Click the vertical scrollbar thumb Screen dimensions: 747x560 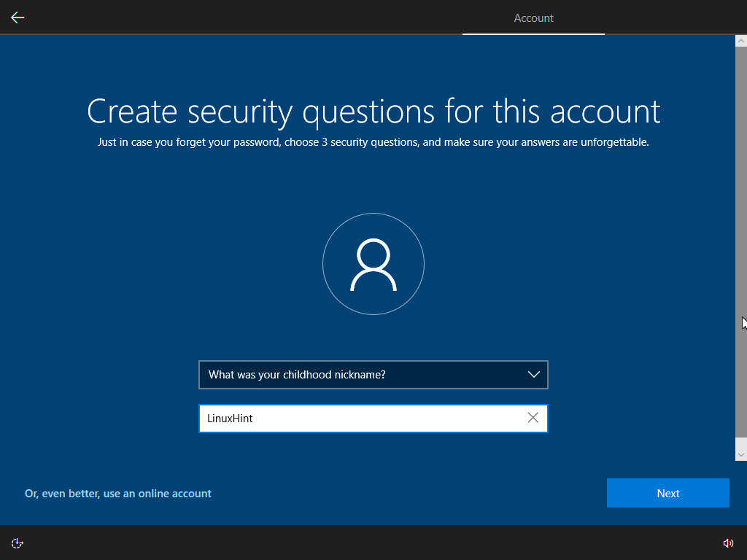tap(741, 242)
